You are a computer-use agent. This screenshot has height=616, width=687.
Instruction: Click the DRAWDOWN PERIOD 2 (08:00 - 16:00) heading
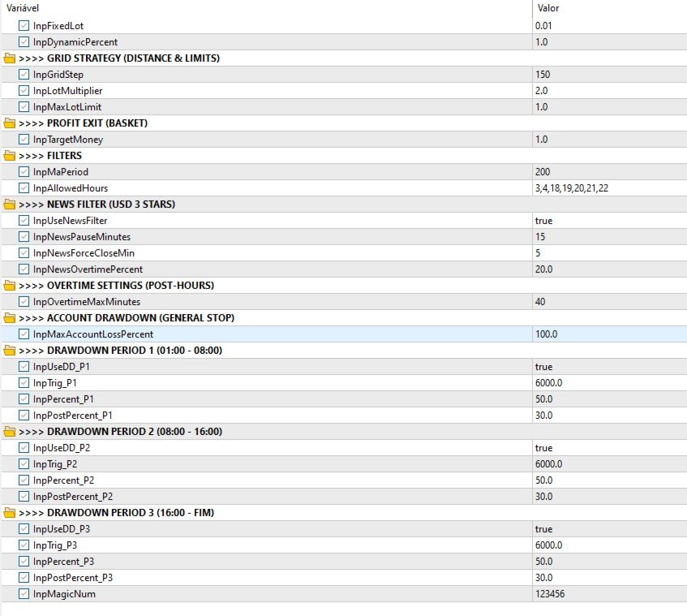coord(135,432)
